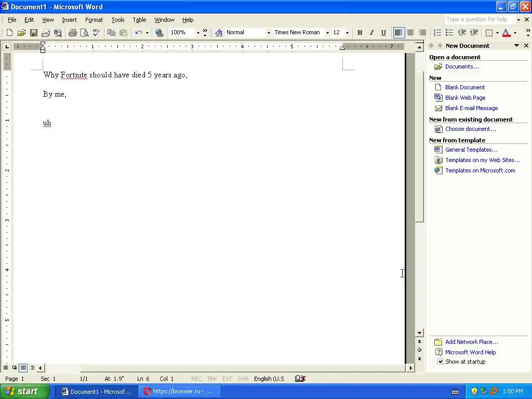Open the Font dropdown Times New Roman
This screenshot has width=532, height=399.
coord(327,33)
